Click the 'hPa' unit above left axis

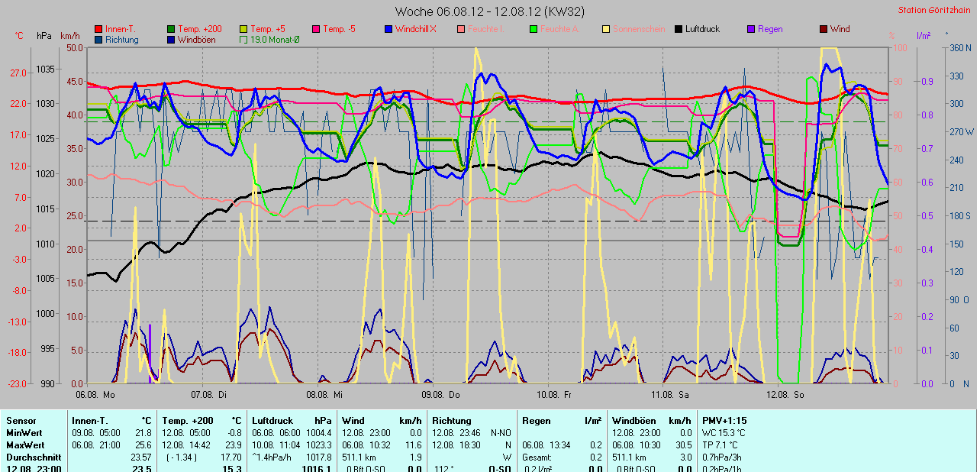pos(44,36)
